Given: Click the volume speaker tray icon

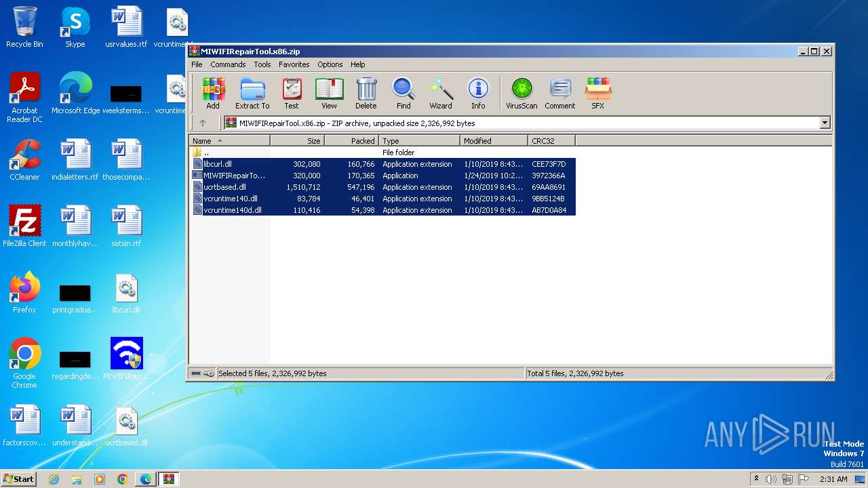Looking at the screenshot, I should [771, 479].
